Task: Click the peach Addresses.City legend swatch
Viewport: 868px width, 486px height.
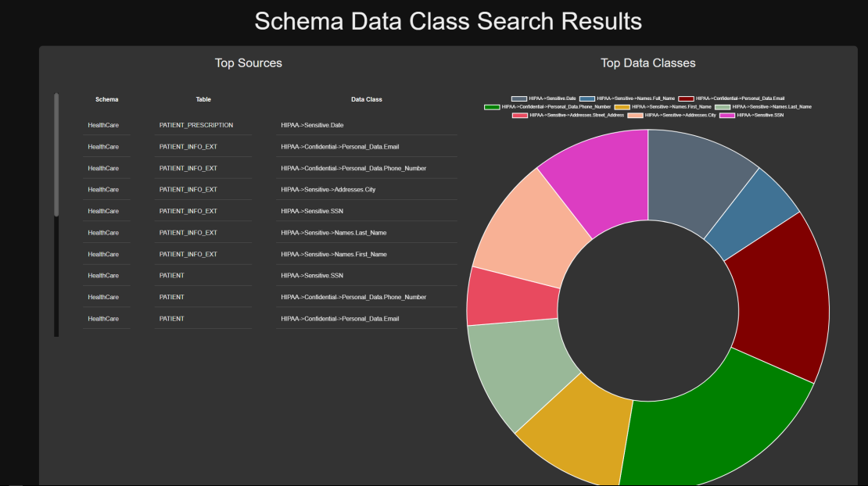Action: click(634, 114)
